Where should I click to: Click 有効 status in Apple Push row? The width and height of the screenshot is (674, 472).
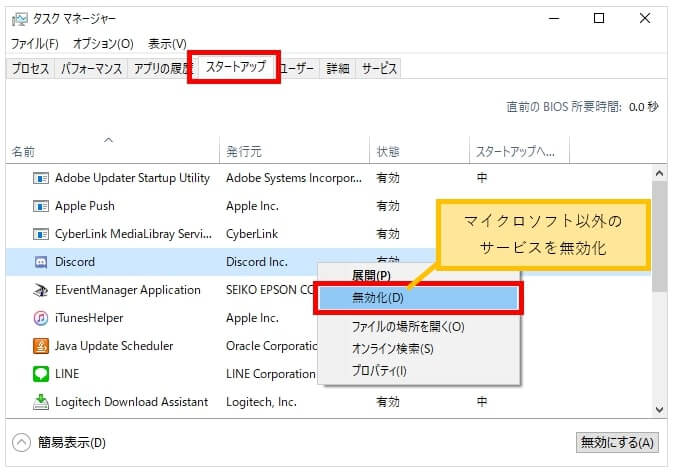click(388, 206)
